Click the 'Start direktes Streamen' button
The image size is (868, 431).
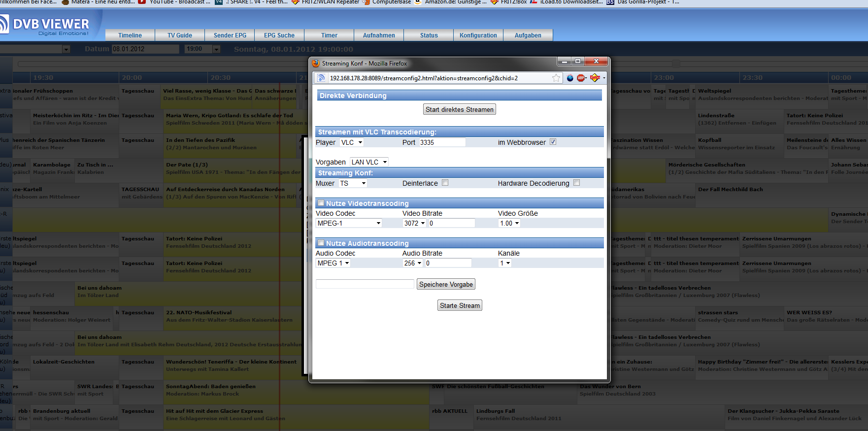point(459,109)
